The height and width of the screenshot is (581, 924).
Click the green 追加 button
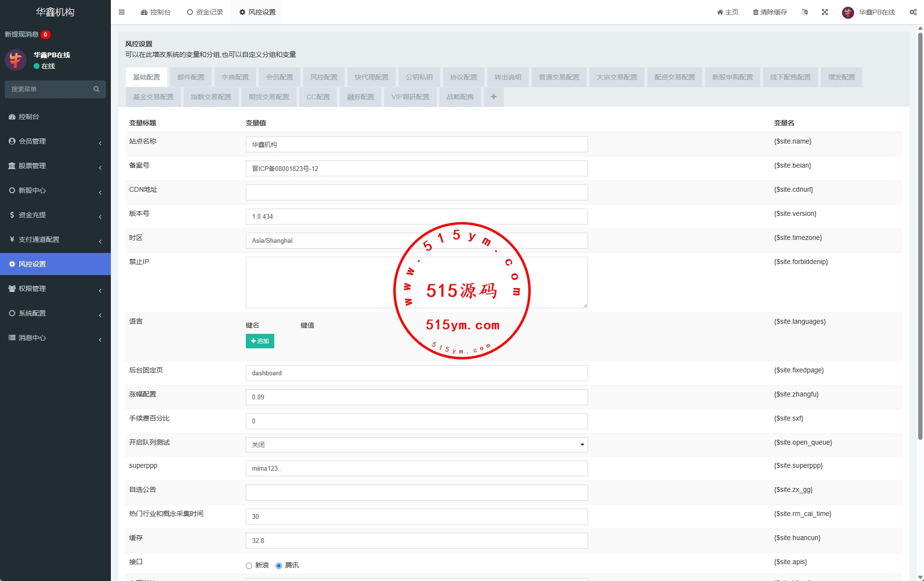tap(260, 341)
